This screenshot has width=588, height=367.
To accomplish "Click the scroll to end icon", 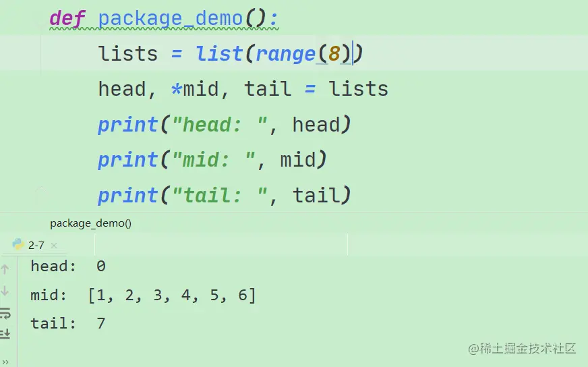I will (5, 333).
